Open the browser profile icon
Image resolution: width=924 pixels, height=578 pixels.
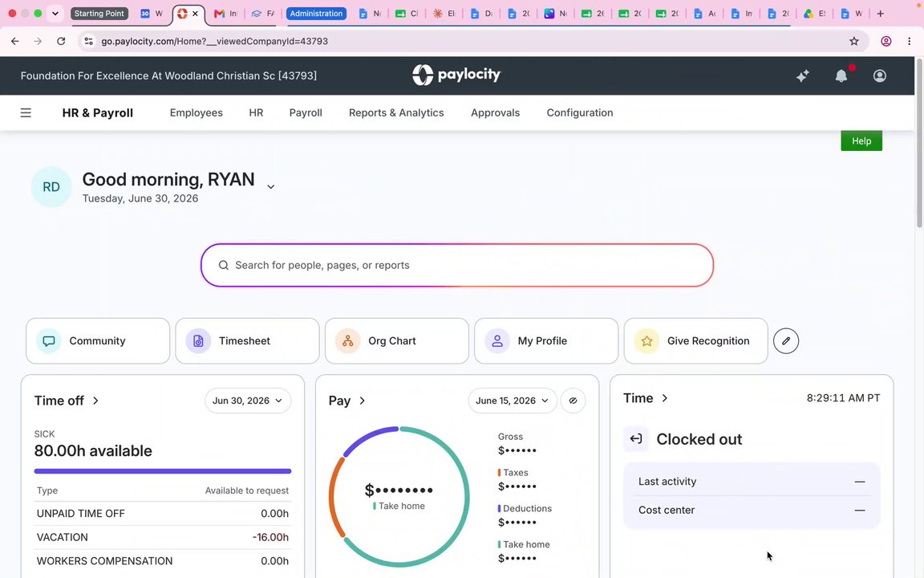(x=885, y=41)
